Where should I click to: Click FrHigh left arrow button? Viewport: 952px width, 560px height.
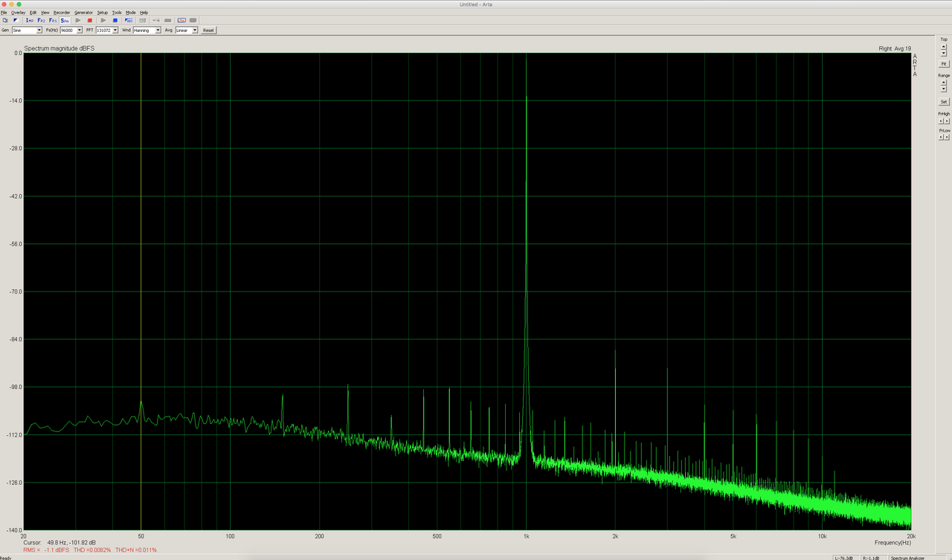coord(941,120)
